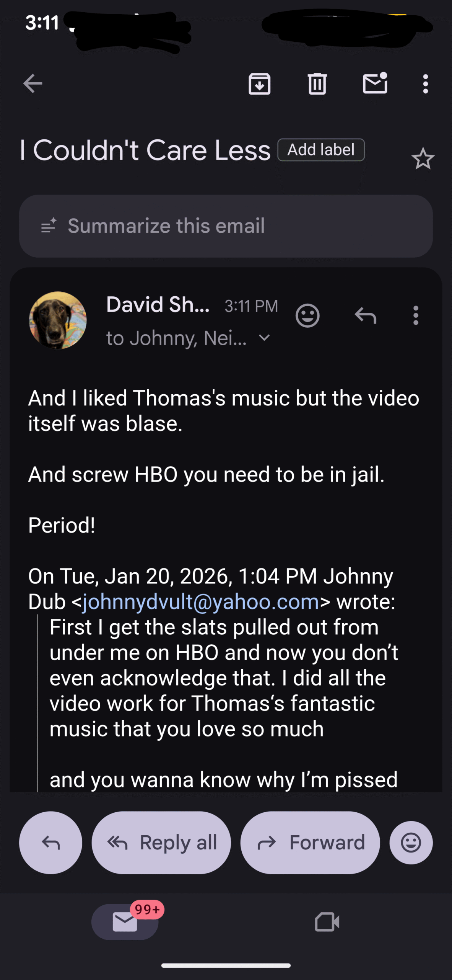Switch to the Mail tab
Viewport: 452px width, 980px height.
pyautogui.click(x=125, y=922)
